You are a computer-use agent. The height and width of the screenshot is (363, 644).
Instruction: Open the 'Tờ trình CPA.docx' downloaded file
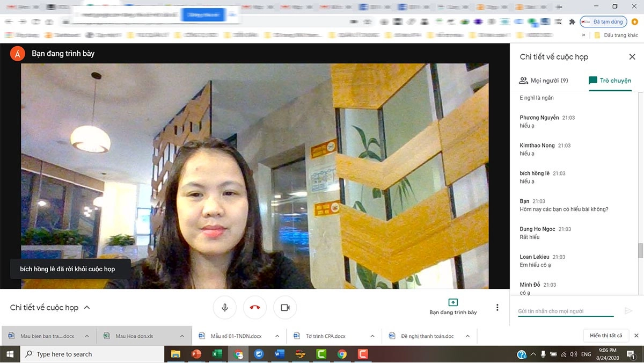(325, 336)
